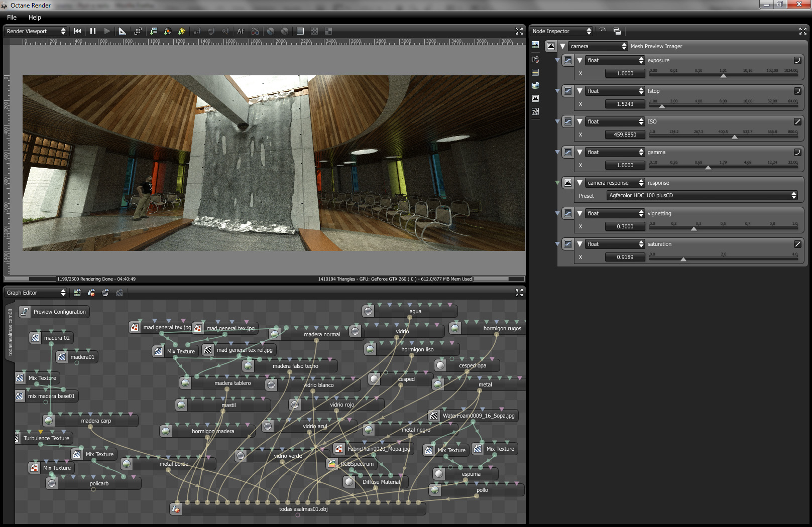Image resolution: width=812 pixels, height=527 pixels.
Task: Click the yellow stripe icon in inspector sidebar
Action: pos(535,72)
